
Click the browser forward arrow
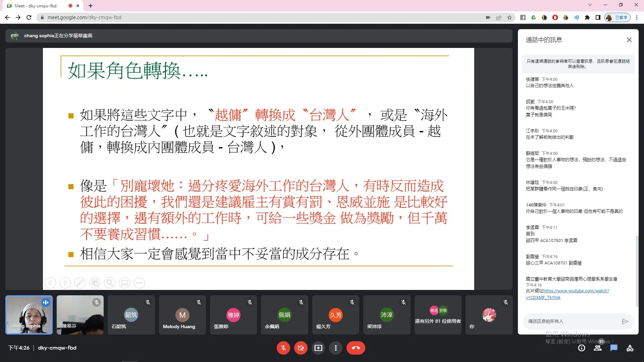pos(18,17)
